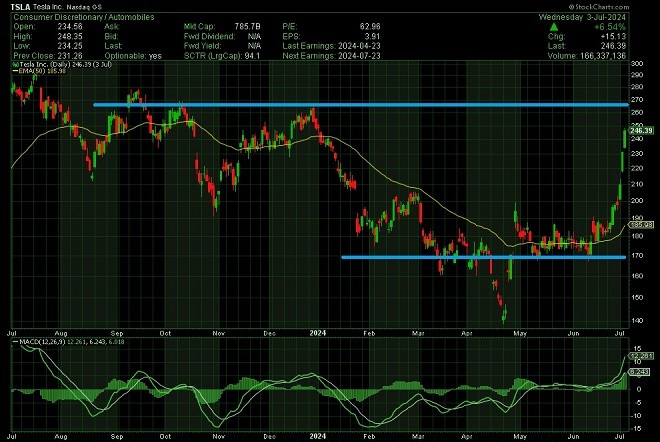Image resolution: width=660 pixels, height=442 pixels.
Task: Click Jun label under the MACD panel
Action: tap(573, 437)
